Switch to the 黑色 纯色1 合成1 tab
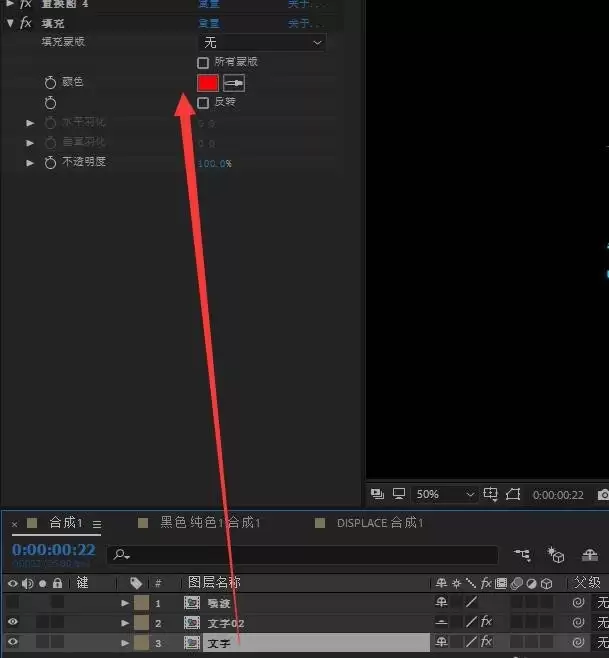 coord(210,523)
